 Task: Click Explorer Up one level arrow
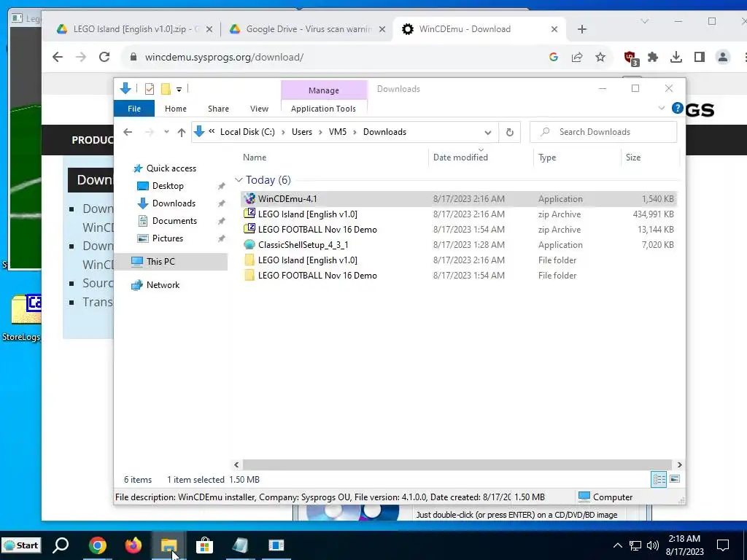pyautogui.click(x=182, y=132)
